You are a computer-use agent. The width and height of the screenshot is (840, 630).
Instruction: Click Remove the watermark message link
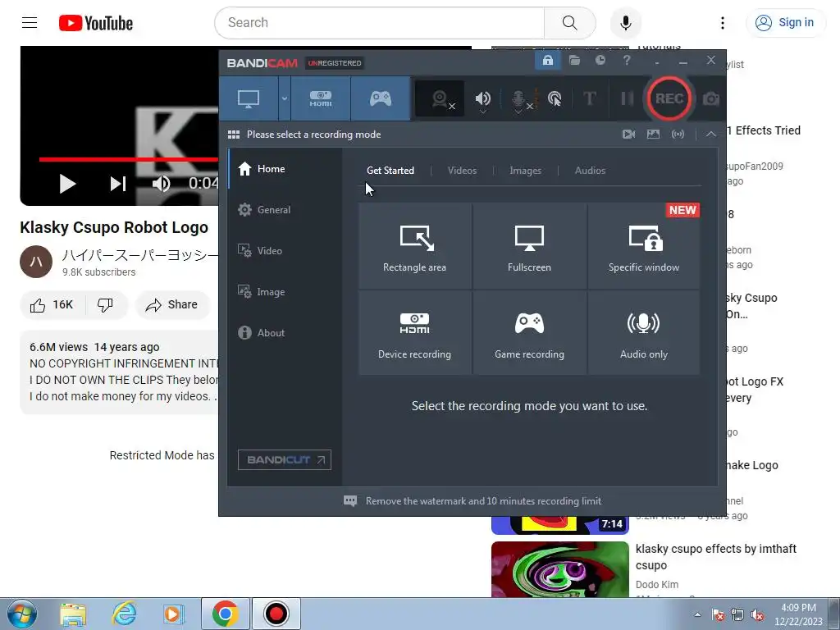click(x=483, y=501)
